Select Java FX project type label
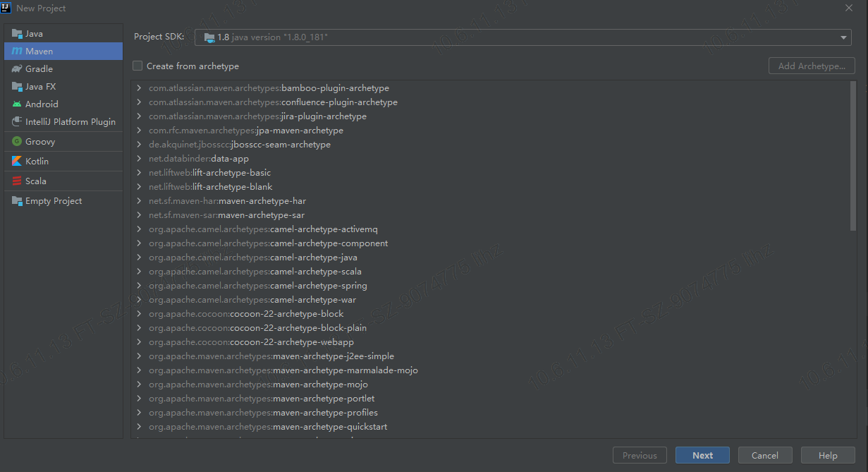This screenshot has height=472, width=868. pyautogui.click(x=40, y=86)
